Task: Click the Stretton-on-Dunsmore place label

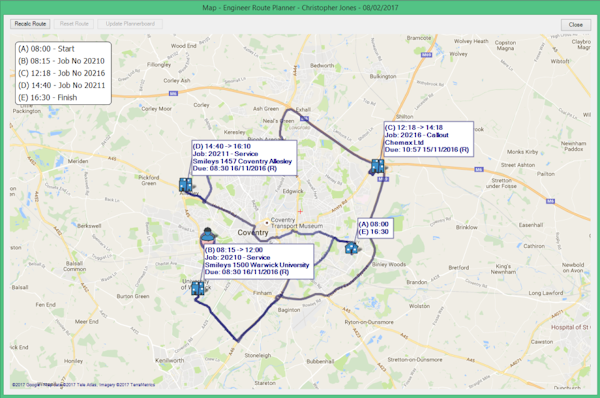Action: tap(415, 360)
